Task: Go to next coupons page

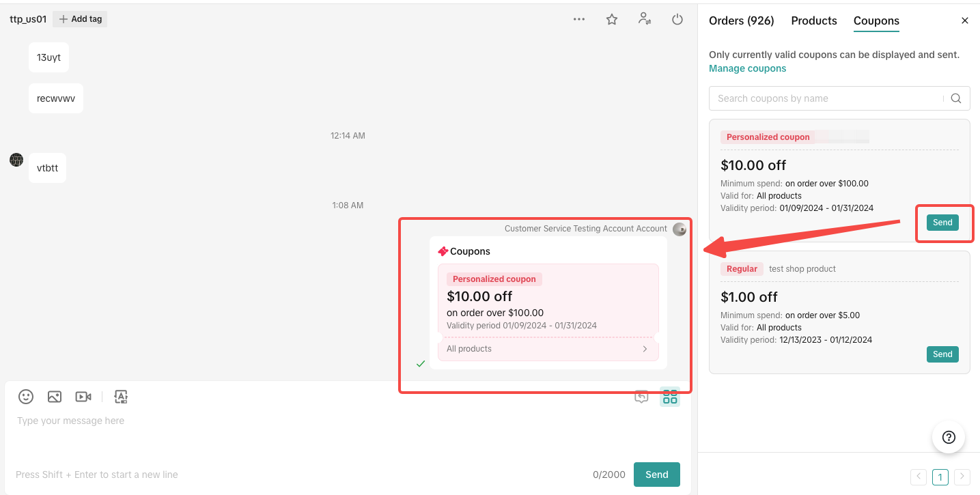Action: (962, 477)
